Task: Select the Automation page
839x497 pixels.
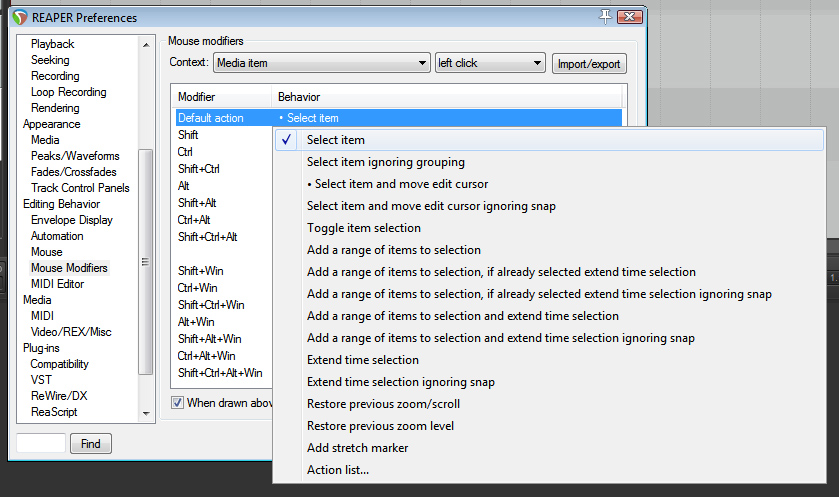Action: click(x=57, y=236)
